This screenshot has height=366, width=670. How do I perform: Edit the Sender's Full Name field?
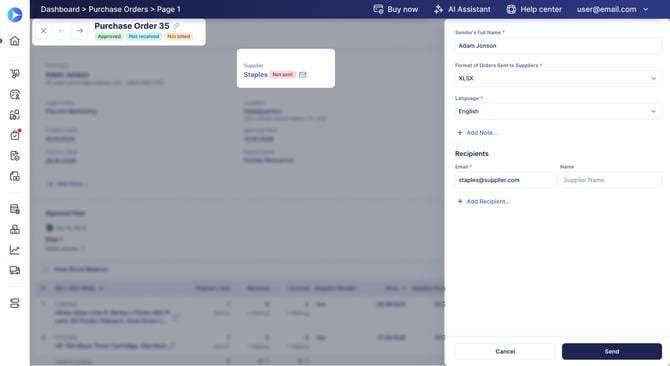[558, 46]
